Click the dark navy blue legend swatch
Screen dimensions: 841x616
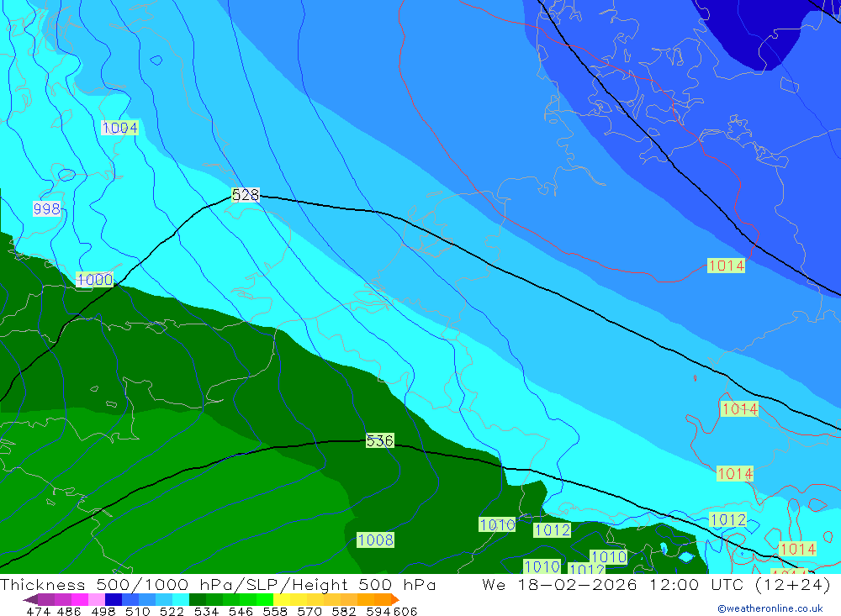click(114, 599)
